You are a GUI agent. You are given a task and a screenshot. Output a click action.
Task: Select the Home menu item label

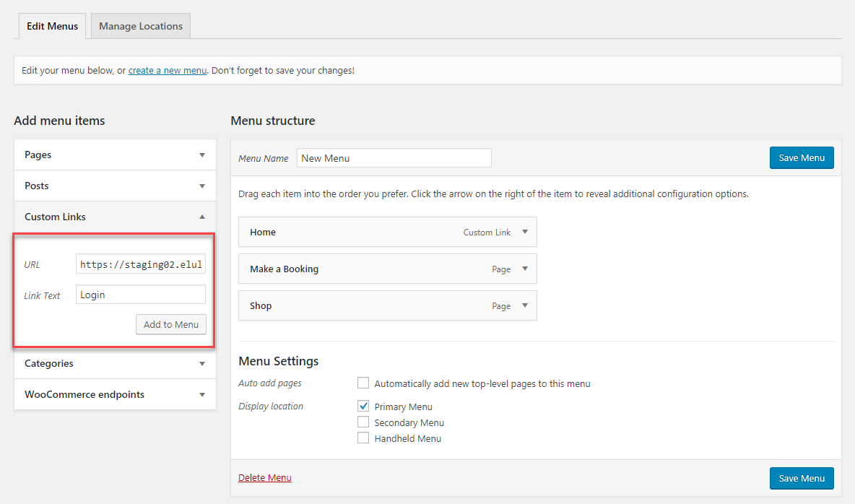[x=263, y=233]
